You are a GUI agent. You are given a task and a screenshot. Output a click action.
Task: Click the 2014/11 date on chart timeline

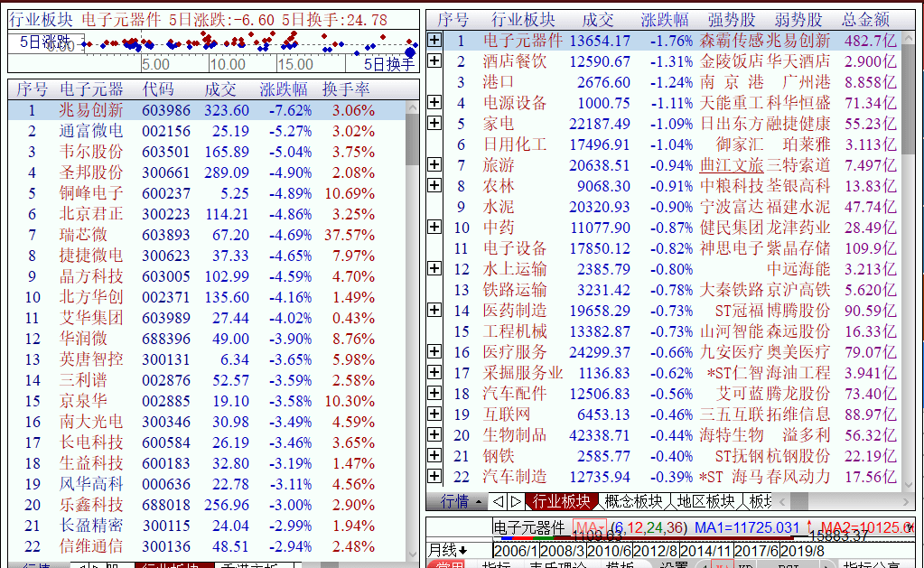705,551
